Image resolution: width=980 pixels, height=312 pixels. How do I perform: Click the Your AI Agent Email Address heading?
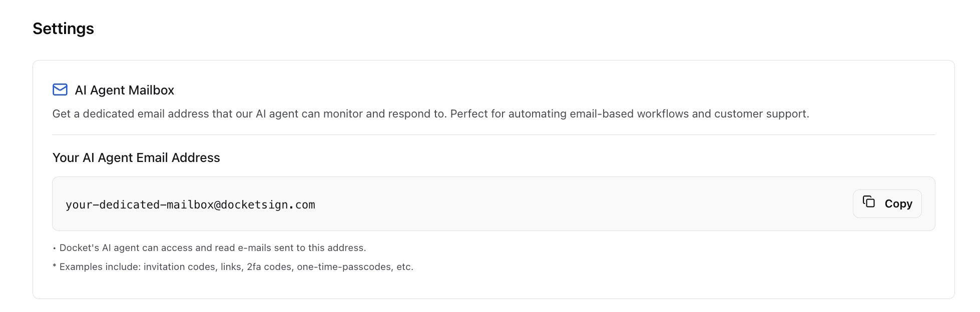click(x=136, y=157)
